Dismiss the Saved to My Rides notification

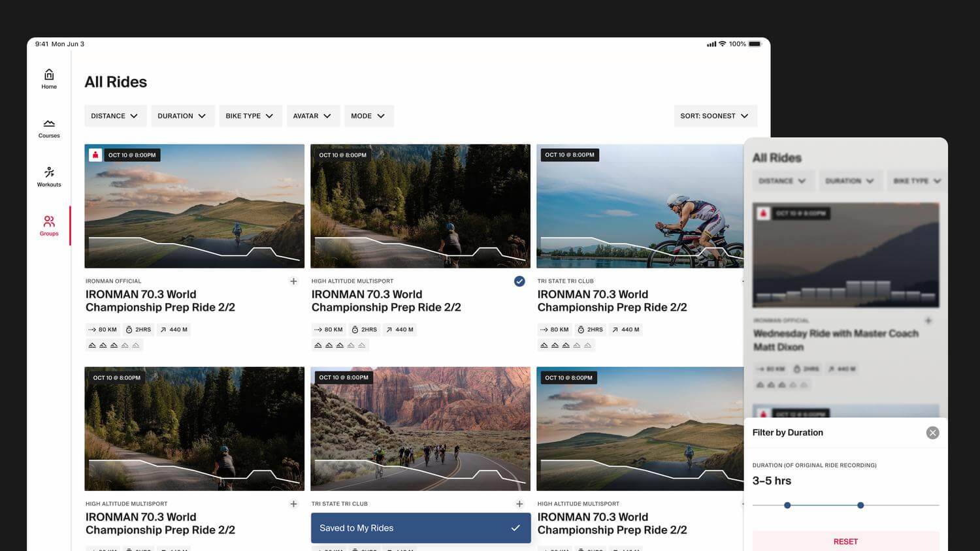515,528
